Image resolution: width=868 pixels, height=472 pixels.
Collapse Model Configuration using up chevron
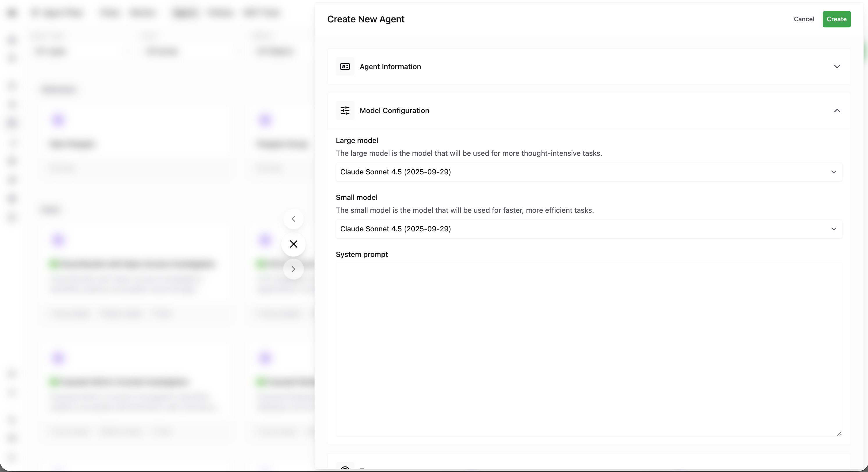[x=837, y=110]
